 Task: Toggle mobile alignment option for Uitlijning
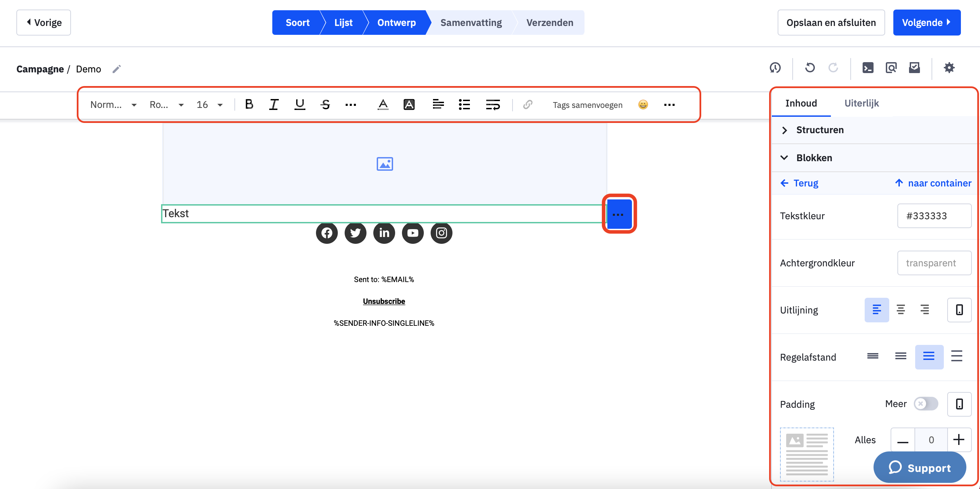(x=959, y=310)
